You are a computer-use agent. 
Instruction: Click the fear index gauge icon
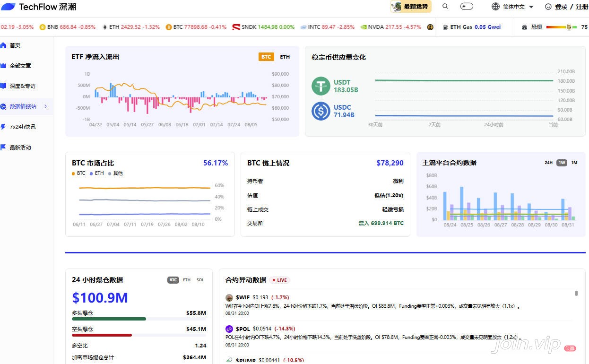pos(524,27)
